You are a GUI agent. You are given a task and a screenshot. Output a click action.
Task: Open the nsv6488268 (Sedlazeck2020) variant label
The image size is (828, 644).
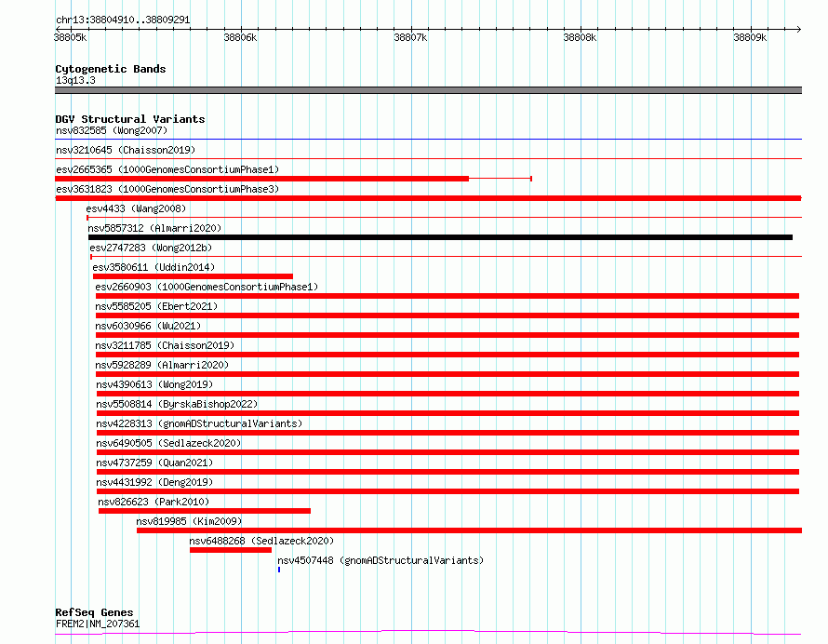(262, 541)
